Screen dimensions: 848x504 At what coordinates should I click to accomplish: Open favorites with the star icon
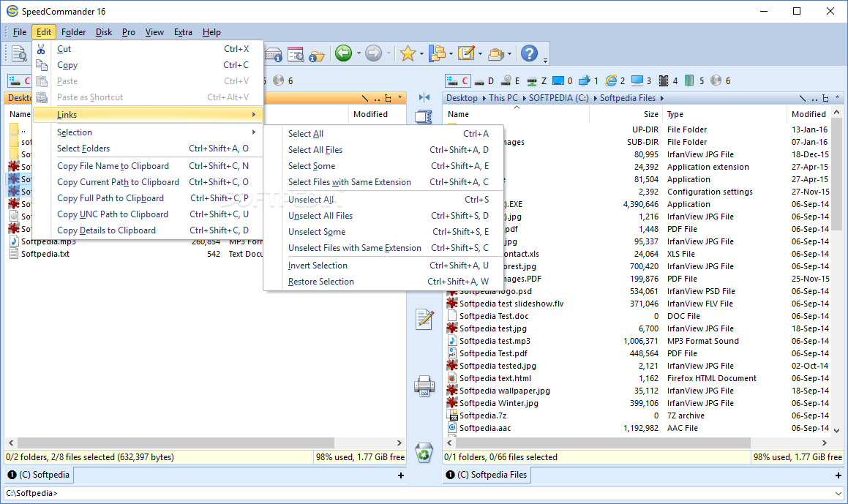[x=408, y=53]
